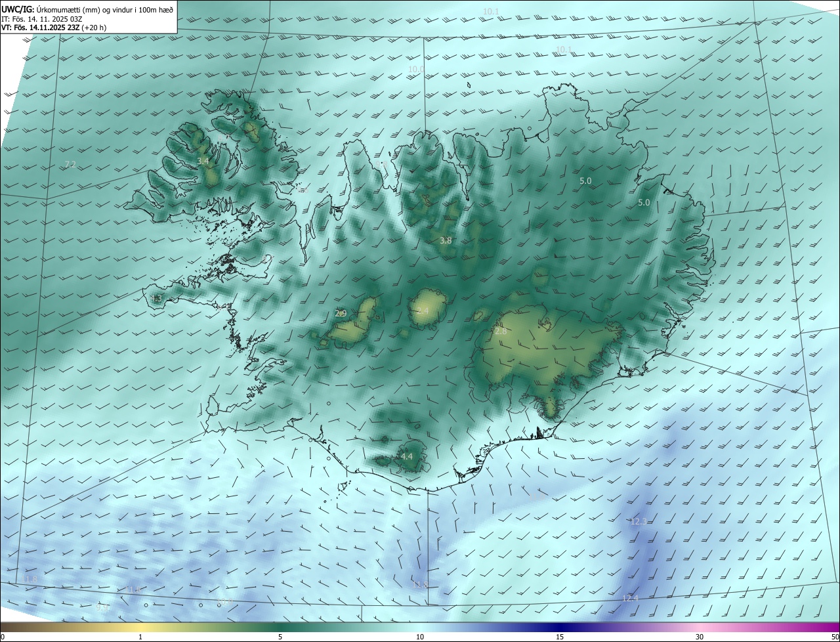The height and width of the screenshot is (642, 840).
Task: Click the 3.8 value label in north Iceland
Action: pyautogui.click(x=446, y=241)
